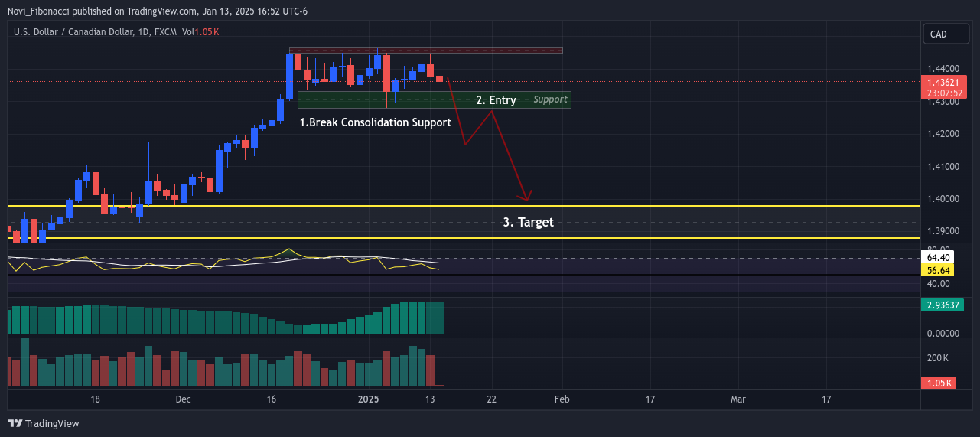The height and width of the screenshot is (437, 980).
Task: Click the 1.39000 price axis label
Action: (x=944, y=231)
